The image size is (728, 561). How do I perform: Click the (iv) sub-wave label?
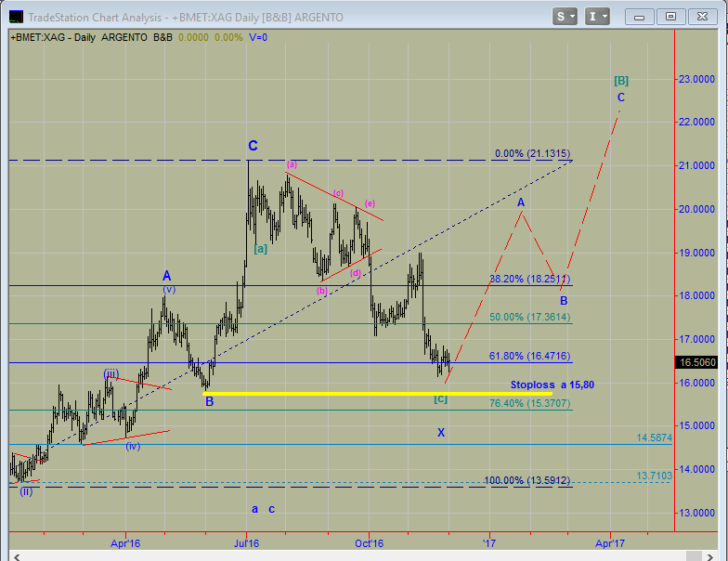tap(133, 446)
